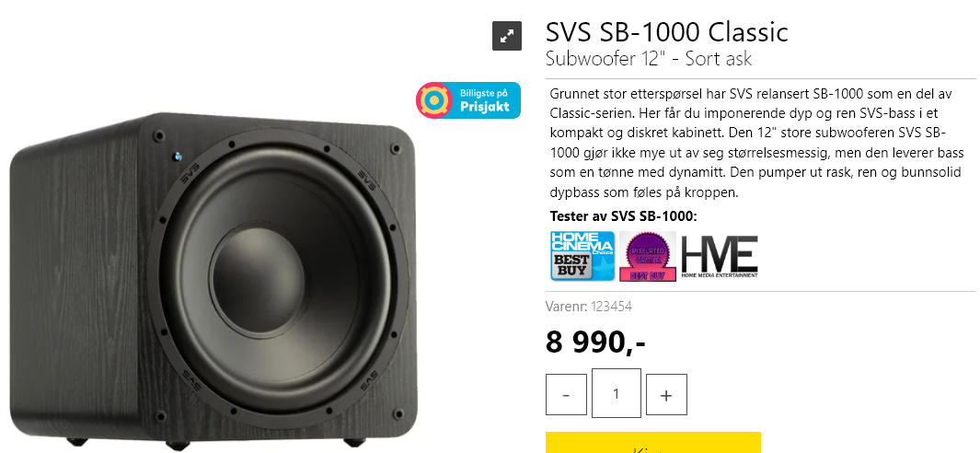
Task: Click the Subwoofer 12" - Sort ask subtitle
Action: pyautogui.click(x=648, y=59)
